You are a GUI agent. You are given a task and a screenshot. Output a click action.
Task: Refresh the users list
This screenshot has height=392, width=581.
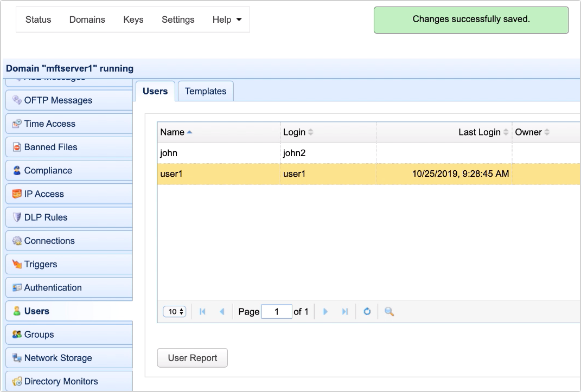tap(367, 311)
